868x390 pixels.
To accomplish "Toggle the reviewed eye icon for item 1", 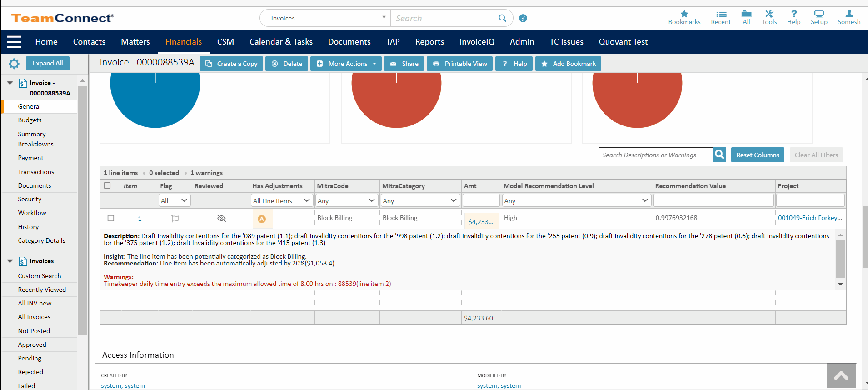I will click(x=221, y=219).
